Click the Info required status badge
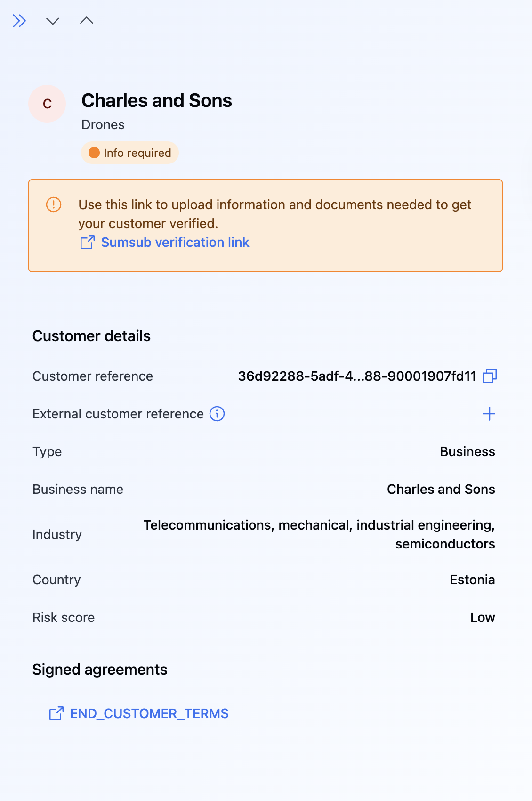This screenshot has width=532, height=801. (130, 153)
